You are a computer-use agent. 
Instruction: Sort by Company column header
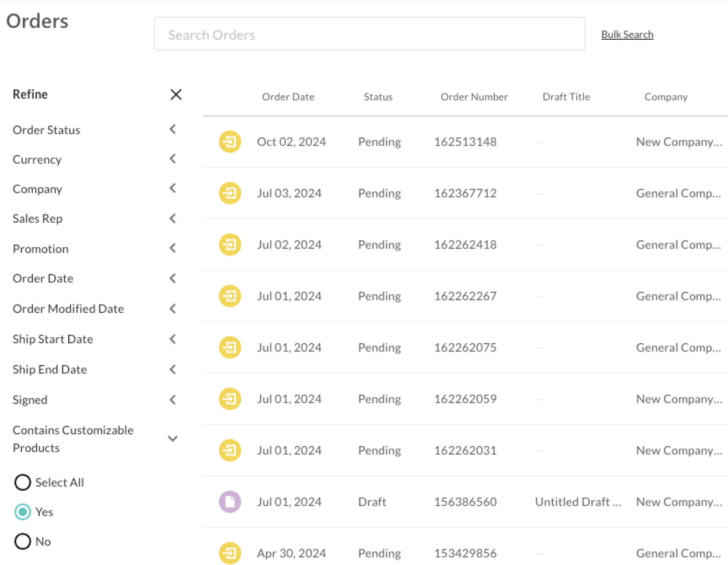pyautogui.click(x=666, y=97)
